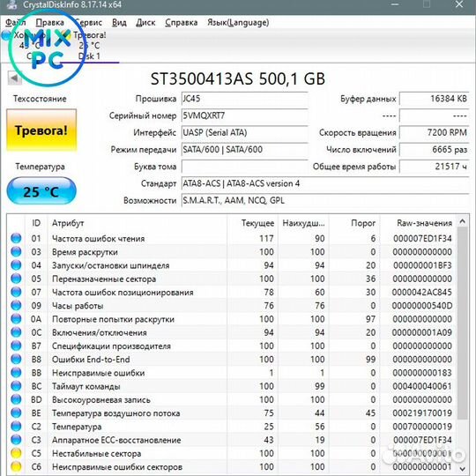476x476 pixels.
Task: Click status icon for Часы работы
Action: coord(16,305)
